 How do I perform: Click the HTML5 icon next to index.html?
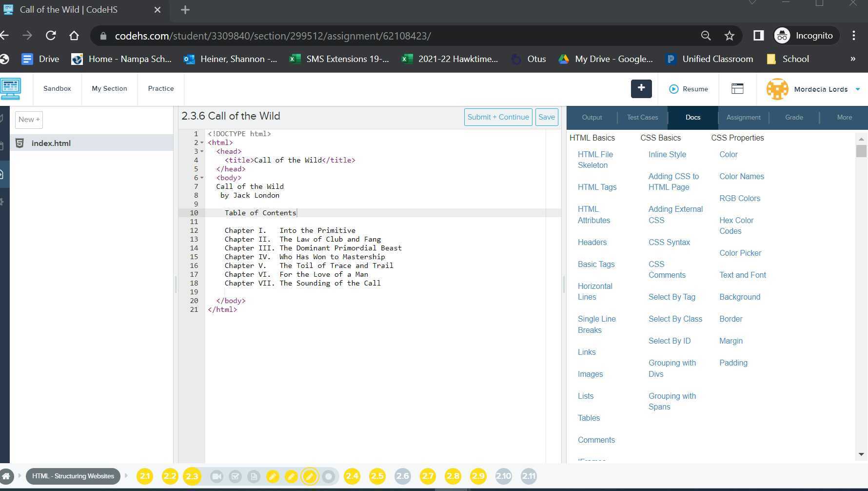point(20,143)
